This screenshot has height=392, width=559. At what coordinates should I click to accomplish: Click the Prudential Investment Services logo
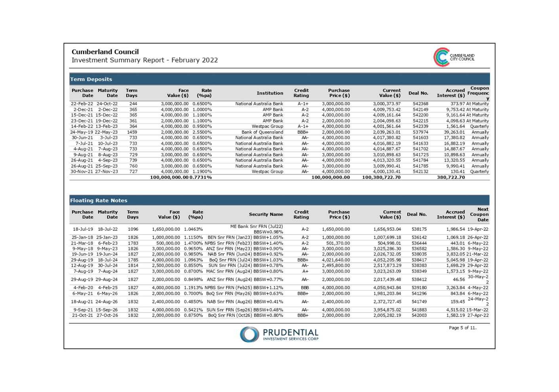(x=279, y=334)
